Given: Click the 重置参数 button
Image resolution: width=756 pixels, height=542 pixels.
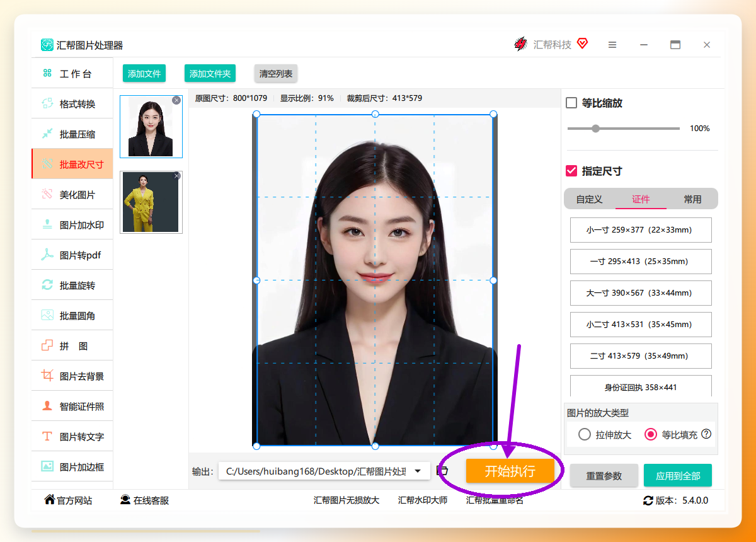Looking at the screenshot, I should [604, 476].
